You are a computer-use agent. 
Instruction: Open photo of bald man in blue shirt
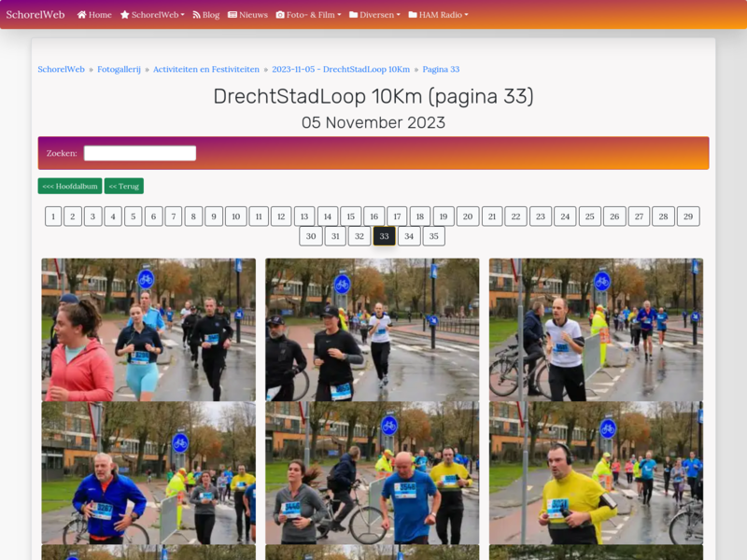coord(372,473)
